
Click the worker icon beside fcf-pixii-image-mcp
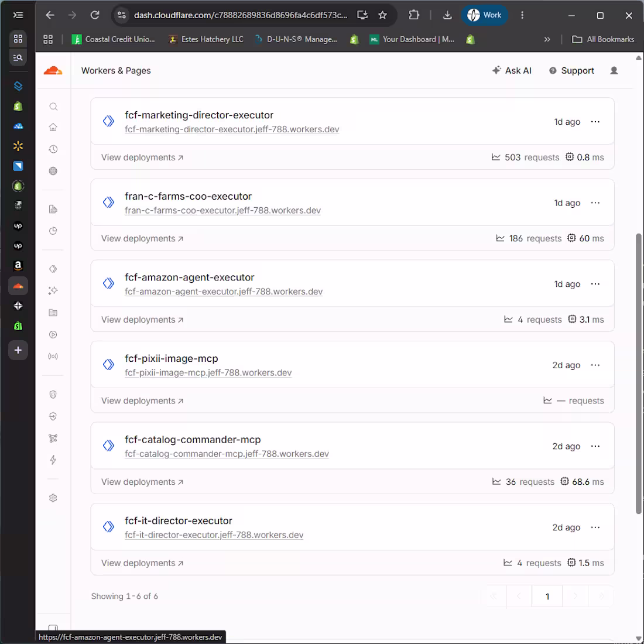(108, 364)
